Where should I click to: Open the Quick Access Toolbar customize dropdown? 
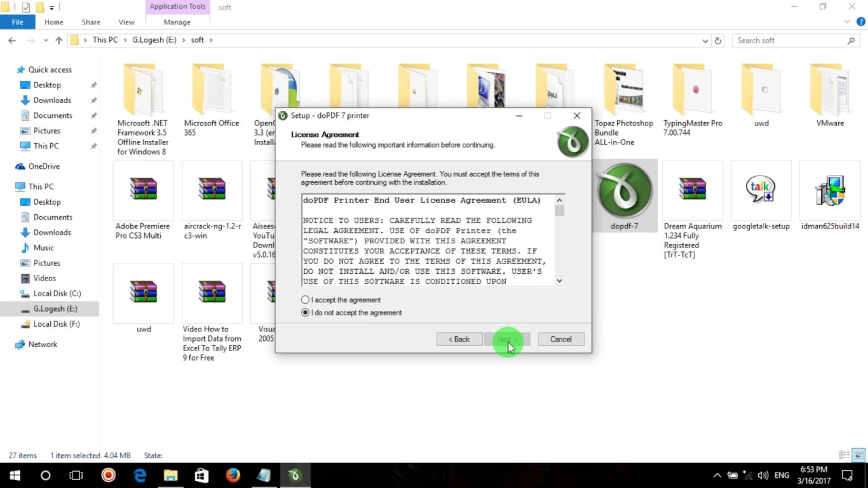pos(52,7)
